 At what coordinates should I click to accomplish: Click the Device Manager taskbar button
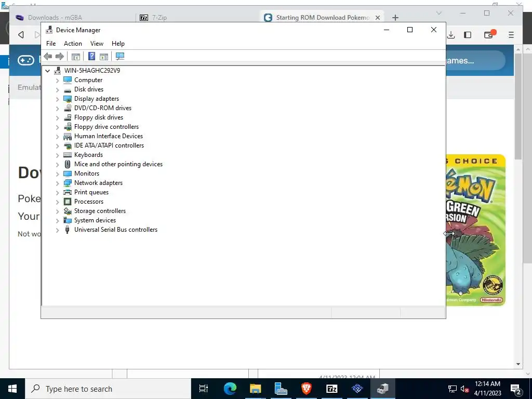coord(383,389)
